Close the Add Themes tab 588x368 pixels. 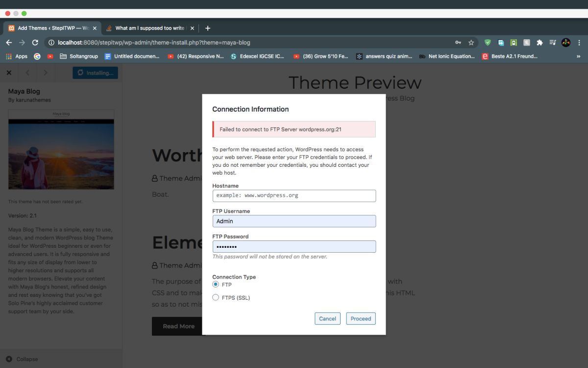(95, 28)
